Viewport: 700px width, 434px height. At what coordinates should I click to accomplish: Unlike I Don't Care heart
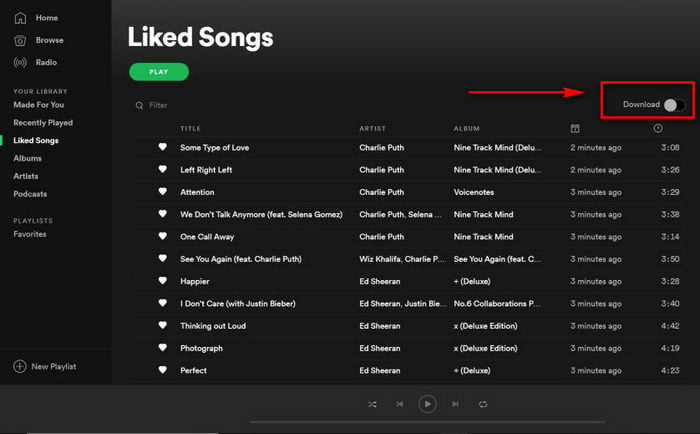coord(162,303)
